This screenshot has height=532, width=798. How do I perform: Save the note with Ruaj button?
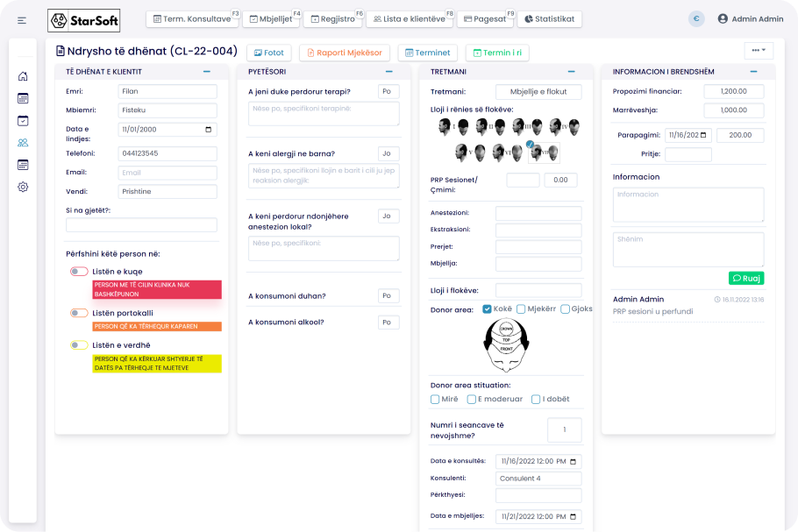pyautogui.click(x=746, y=278)
